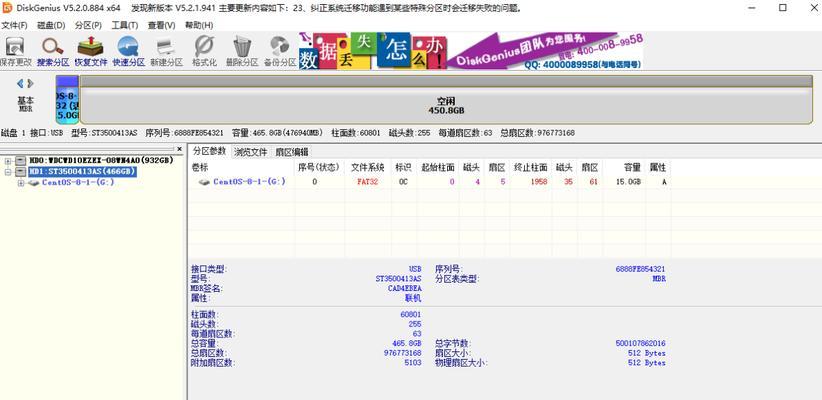822x400 pixels.
Task: Expand the CentOS-8-1-(G:) partition node
Action: tap(21, 182)
